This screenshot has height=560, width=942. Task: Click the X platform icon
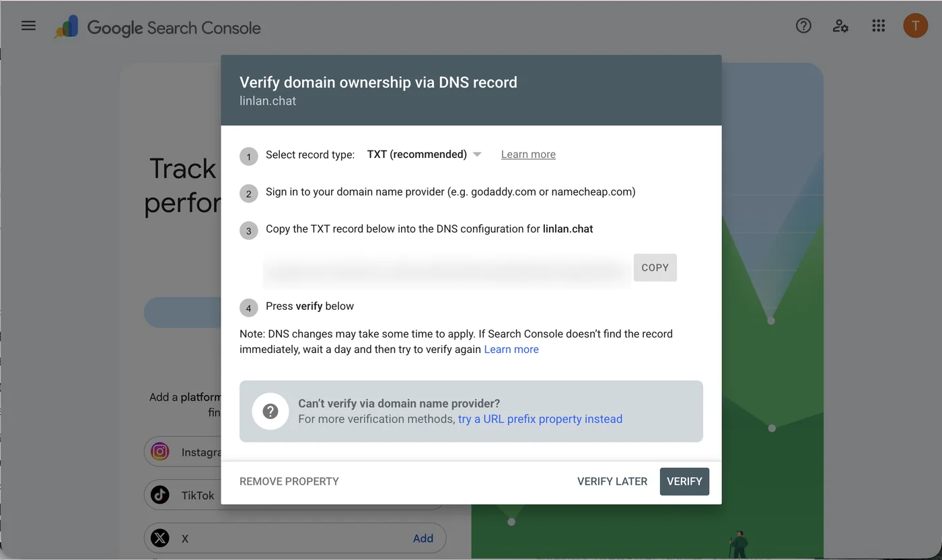click(x=159, y=538)
